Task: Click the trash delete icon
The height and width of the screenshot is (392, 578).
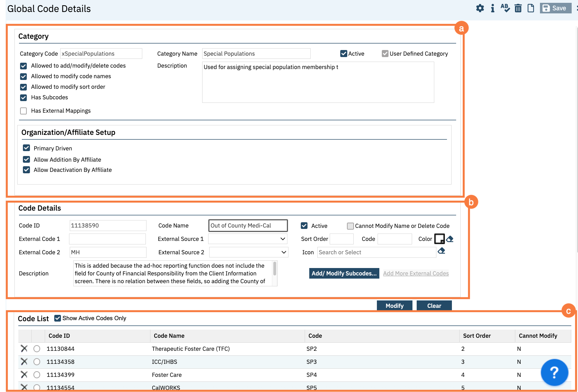Action: click(x=518, y=8)
